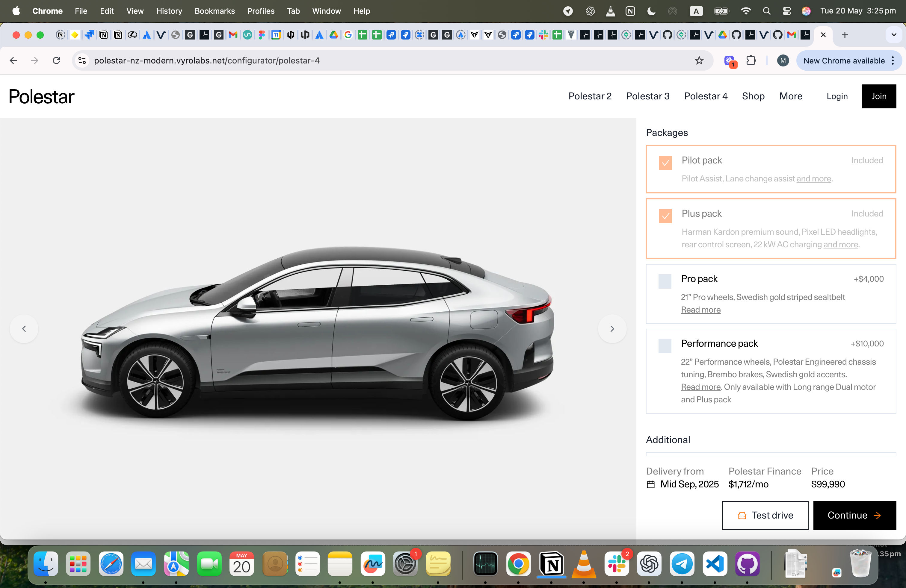
Task: Click the Polestar logo
Action: [41, 97]
